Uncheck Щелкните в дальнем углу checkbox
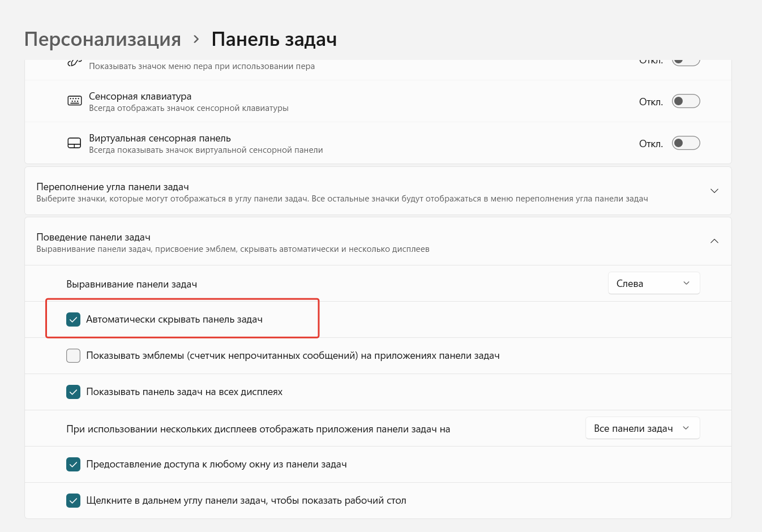The height and width of the screenshot is (532, 762). click(x=73, y=500)
